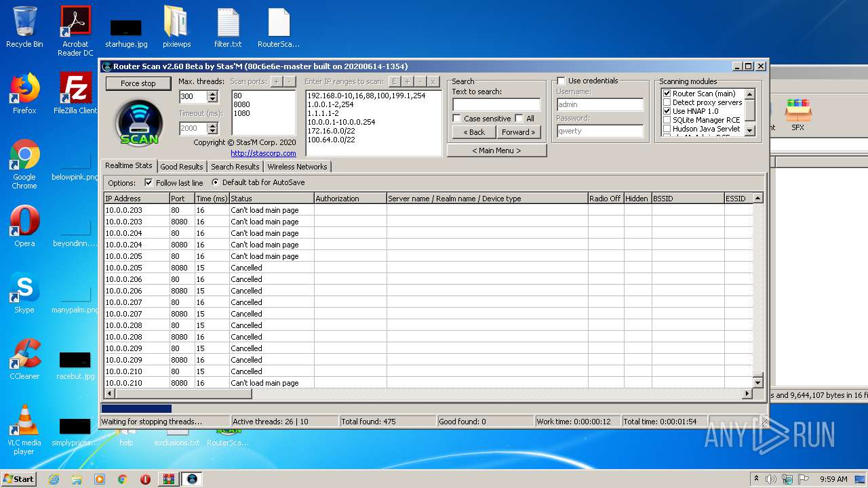Select Default tab for AutoSave radio

[216, 183]
